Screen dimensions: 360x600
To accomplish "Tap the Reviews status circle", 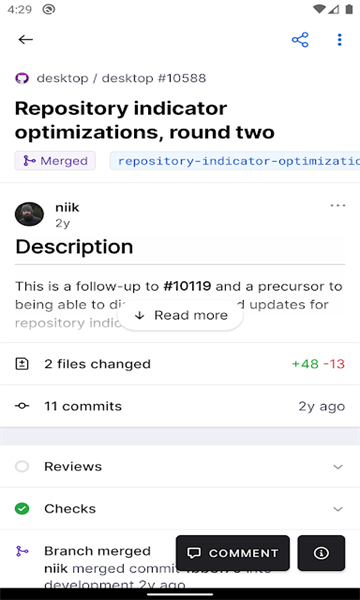I will pos(22,466).
